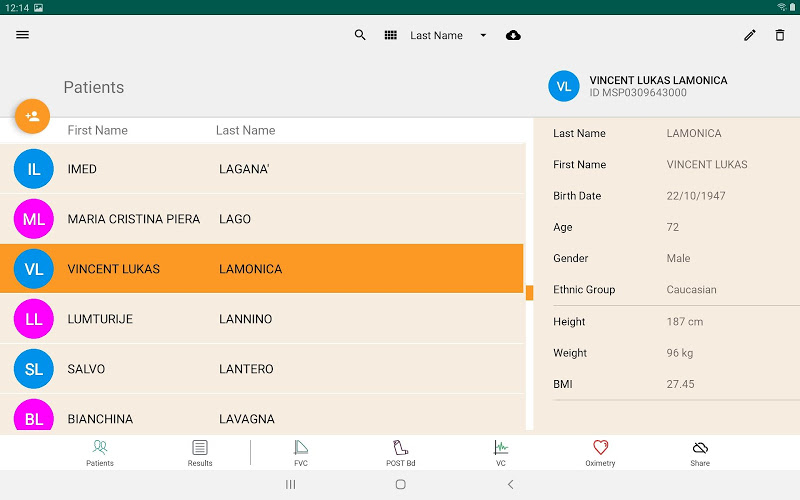Viewport: 800px width, 500px height.
Task: Sort by the First Name column header
Action: [97, 130]
